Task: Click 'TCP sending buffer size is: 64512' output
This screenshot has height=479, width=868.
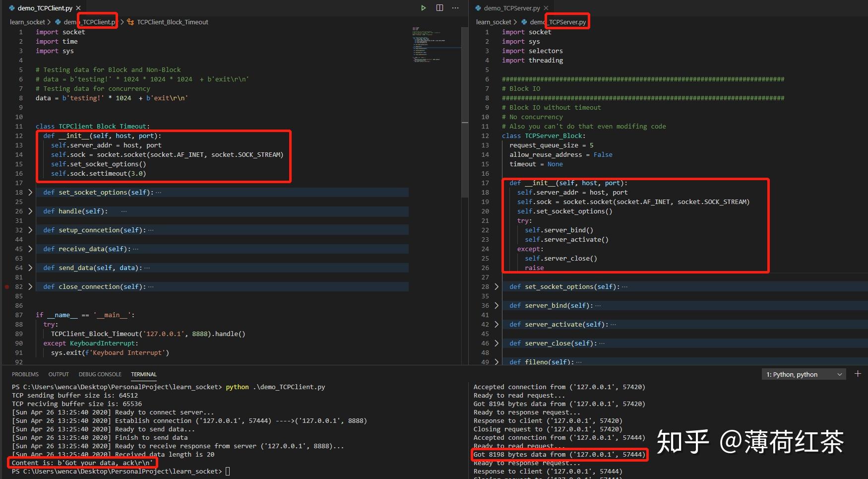Action: [75, 396]
